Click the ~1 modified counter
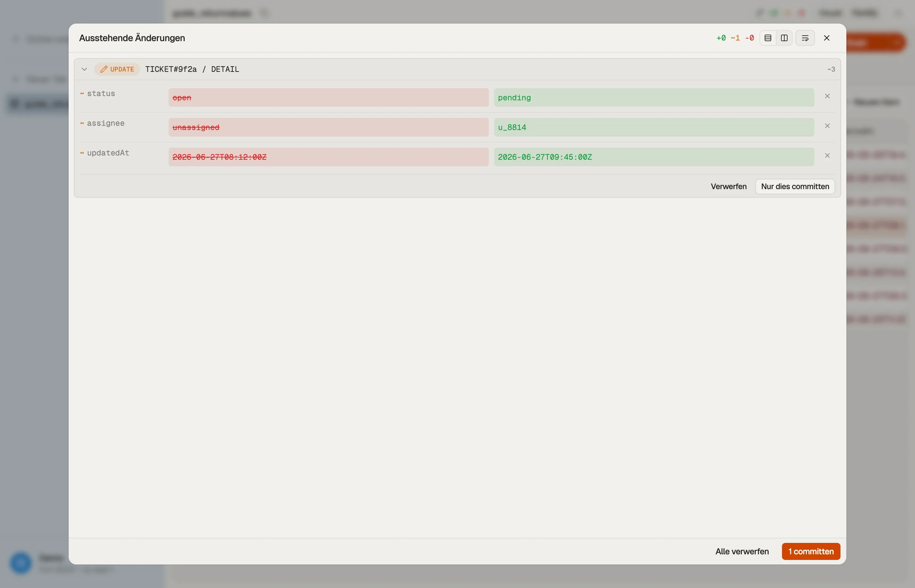The image size is (915, 588). point(735,38)
